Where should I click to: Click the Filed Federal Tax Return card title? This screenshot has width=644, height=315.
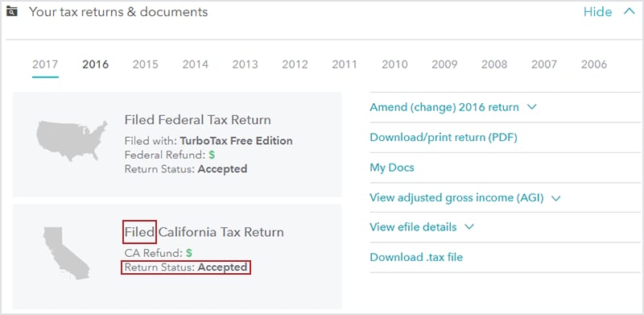click(197, 120)
